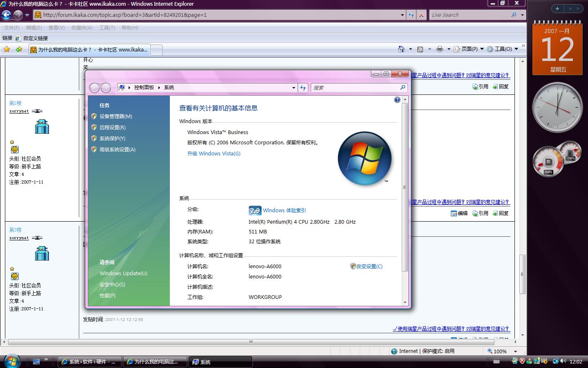This screenshot has height=368, width=588.
Task: Open the Windows 体验索引 link
Action: point(285,211)
